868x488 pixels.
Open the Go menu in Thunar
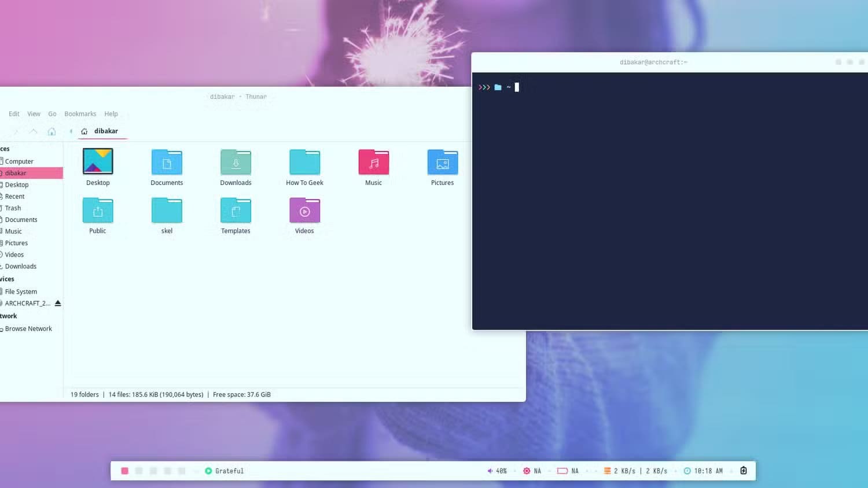coord(52,114)
